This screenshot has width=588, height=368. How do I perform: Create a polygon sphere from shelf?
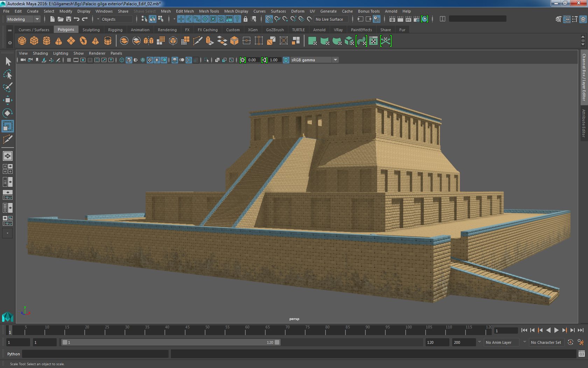pos(22,41)
